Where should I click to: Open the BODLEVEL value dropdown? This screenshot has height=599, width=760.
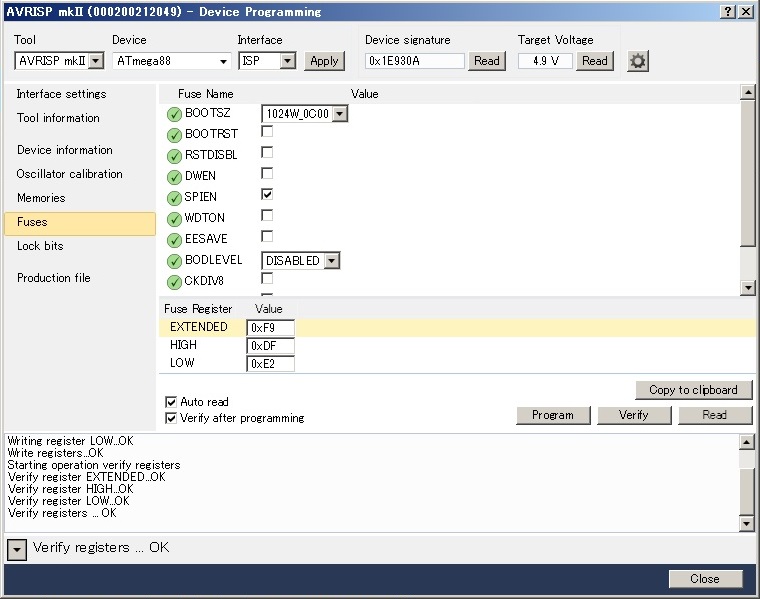click(x=301, y=261)
